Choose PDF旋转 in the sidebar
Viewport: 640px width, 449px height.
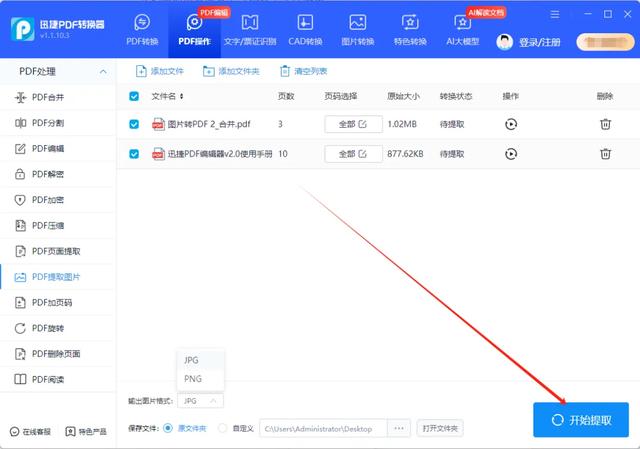click(x=57, y=329)
